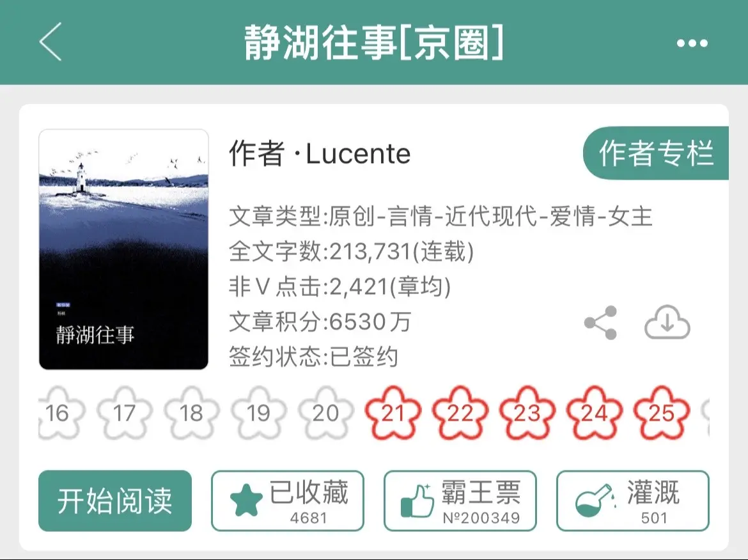Select gray flower badge 18
The image size is (748, 560).
[192, 413]
